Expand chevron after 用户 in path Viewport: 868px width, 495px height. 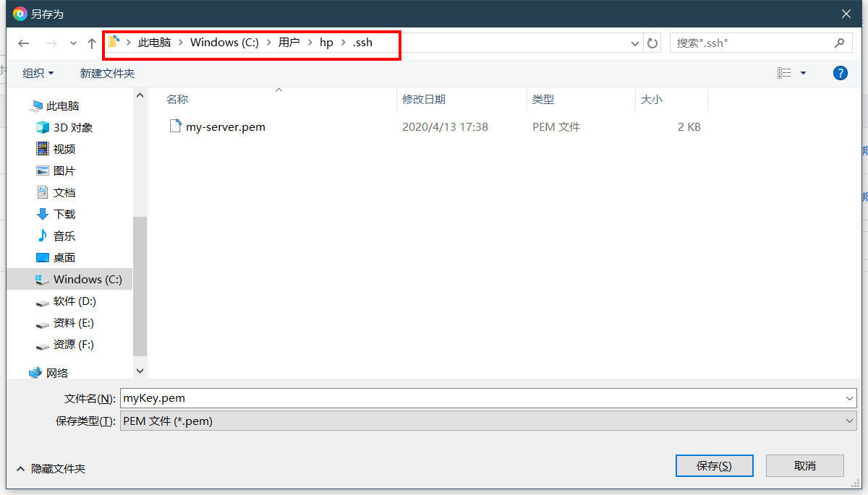click(x=310, y=43)
